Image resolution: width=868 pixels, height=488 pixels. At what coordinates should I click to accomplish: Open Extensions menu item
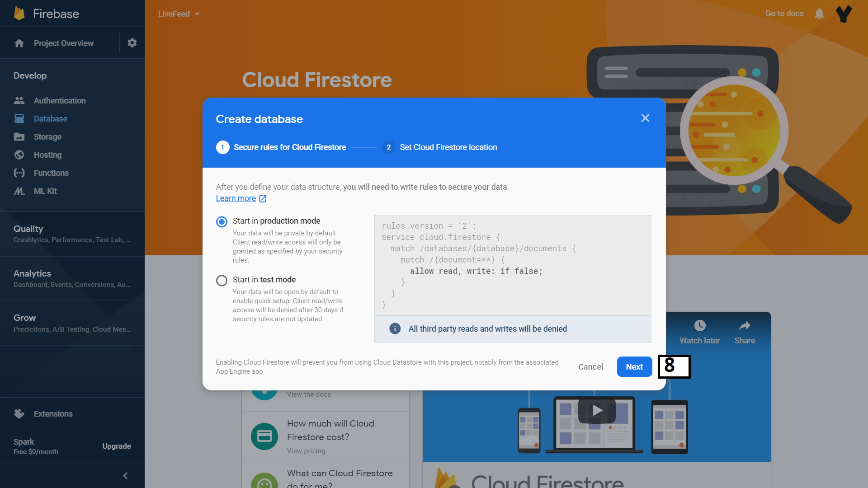click(53, 413)
